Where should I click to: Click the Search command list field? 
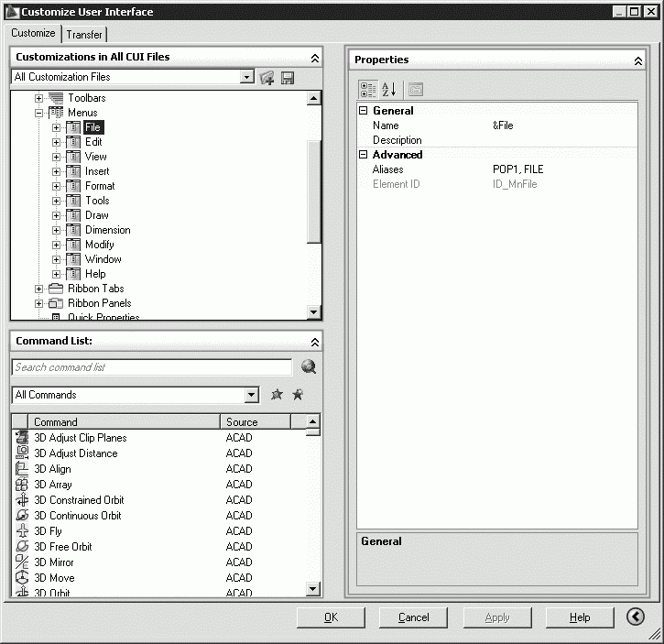pos(151,367)
